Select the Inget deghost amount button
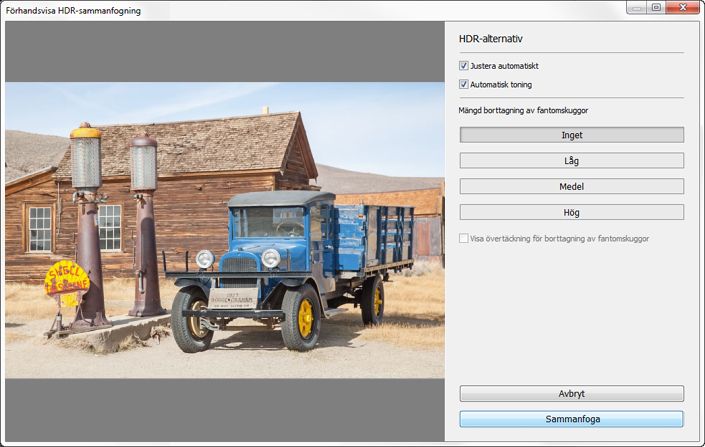 pos(571,135)
